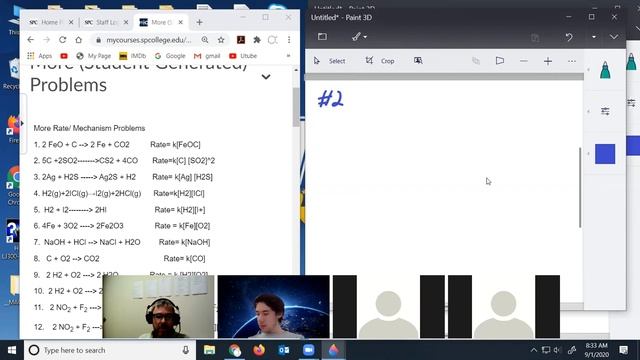Screen dimensions: 640x360
Task: Pick the blue color swatch
Action: (605, 154)
